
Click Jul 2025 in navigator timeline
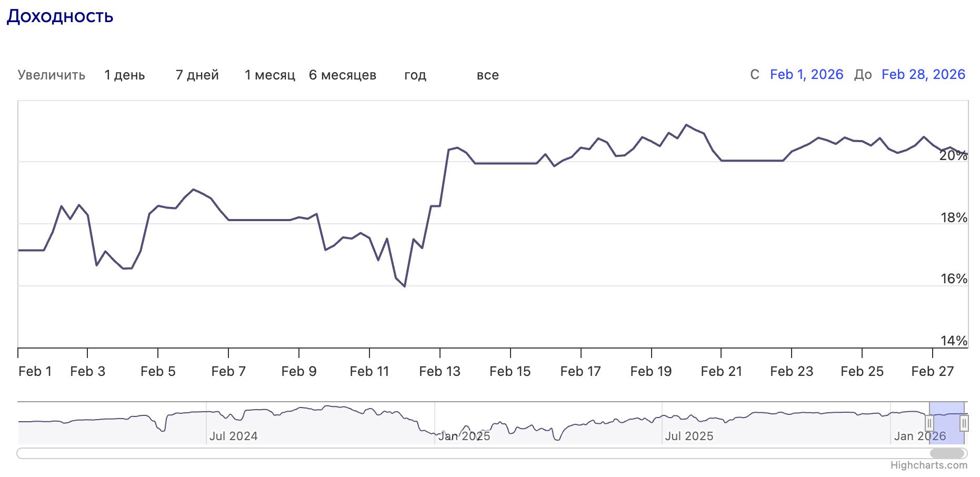(x=689, y=436)
